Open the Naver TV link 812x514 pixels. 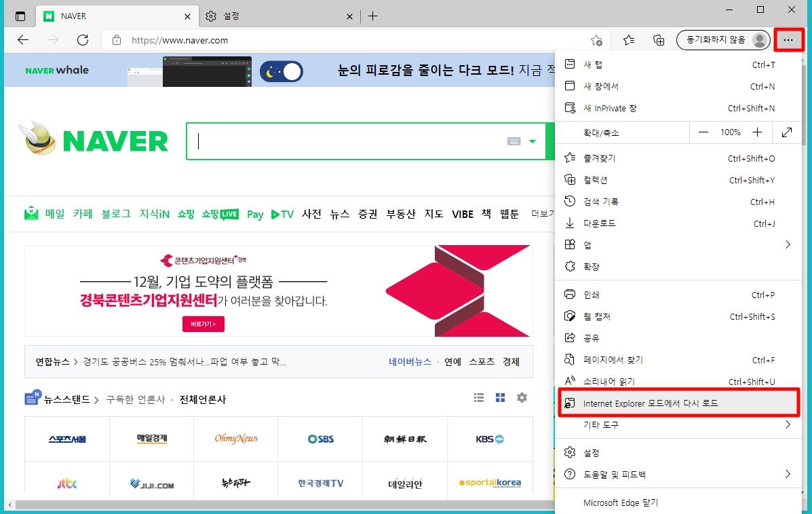tap(283, 215)
